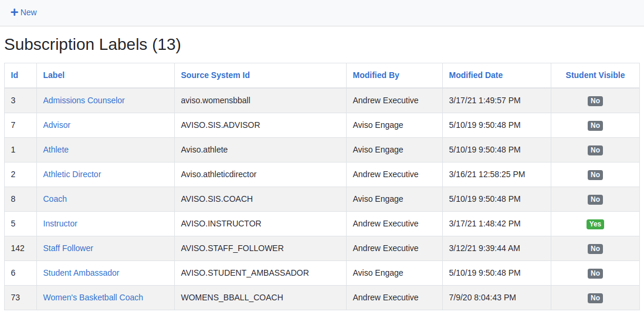The width and height of the screenshot is (644, 315).
Task: Sort by Label column header
Action: 54,75
